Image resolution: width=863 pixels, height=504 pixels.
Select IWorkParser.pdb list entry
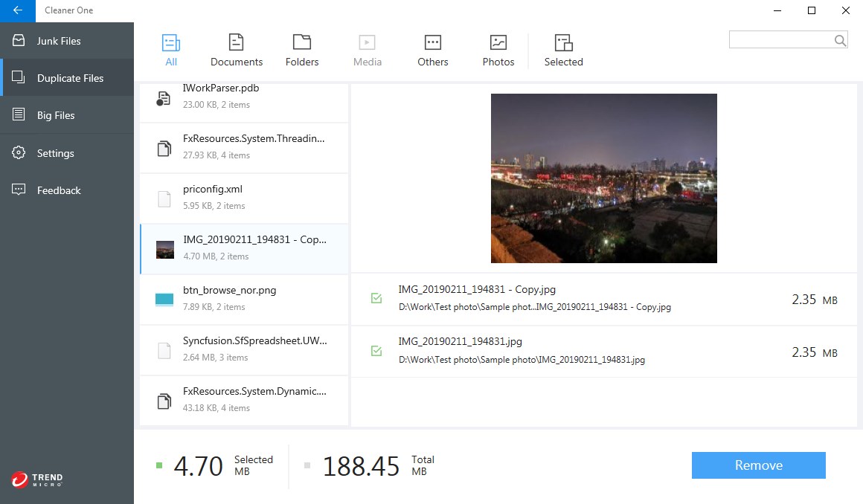(x=244, y=103)
